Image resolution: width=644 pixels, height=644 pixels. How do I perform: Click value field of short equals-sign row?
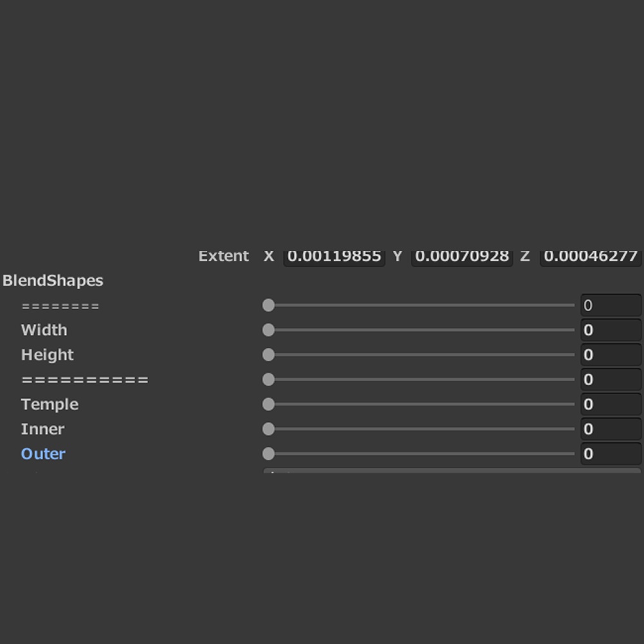(610, 305)
